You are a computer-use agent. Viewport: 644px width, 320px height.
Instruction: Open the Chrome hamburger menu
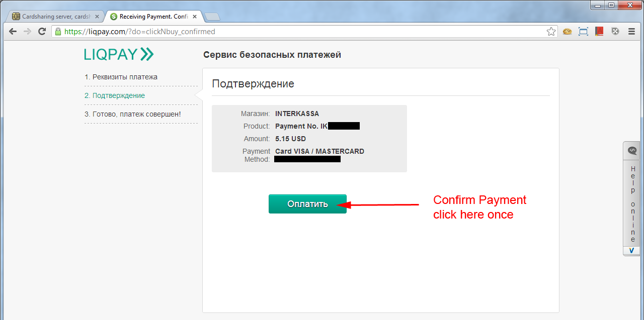pyautogui.click(x=631, y=31)
